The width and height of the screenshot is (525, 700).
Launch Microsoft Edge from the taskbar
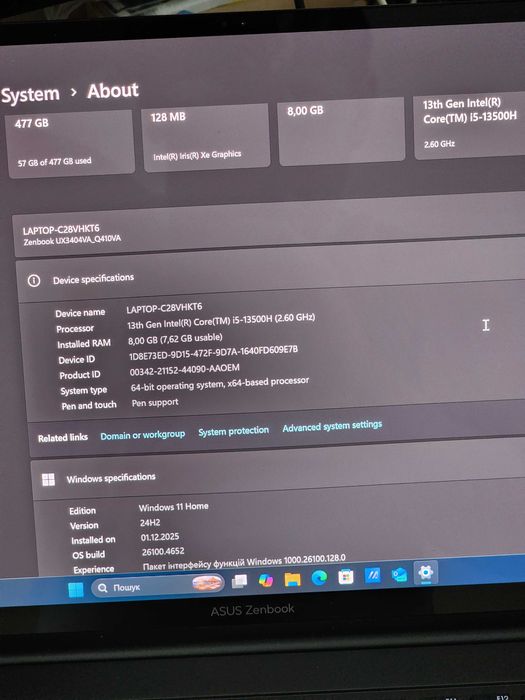[x=319, y=578]
